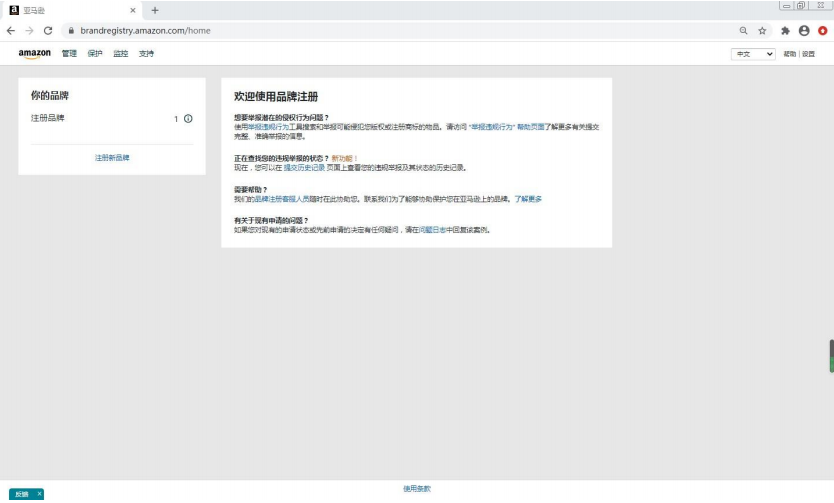The height and width of the screenshot is (503, 834).
Task: Click the 你的品牌 heading
Action: coord(50,96)
